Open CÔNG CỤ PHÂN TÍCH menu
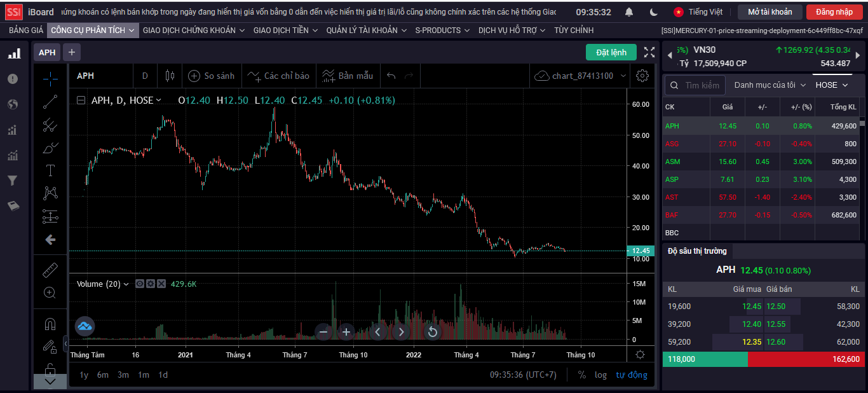The height and width of the screenshot is (393, 868). 93,30
